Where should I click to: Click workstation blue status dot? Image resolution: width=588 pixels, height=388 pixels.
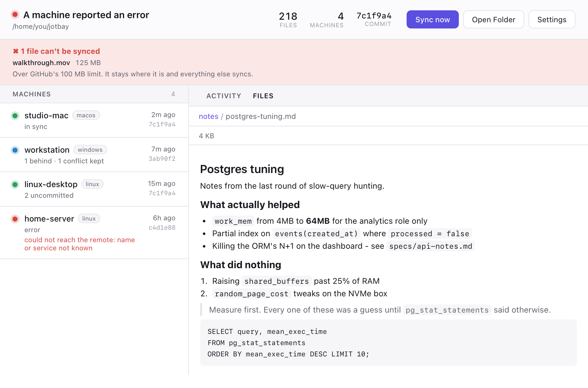15,150
